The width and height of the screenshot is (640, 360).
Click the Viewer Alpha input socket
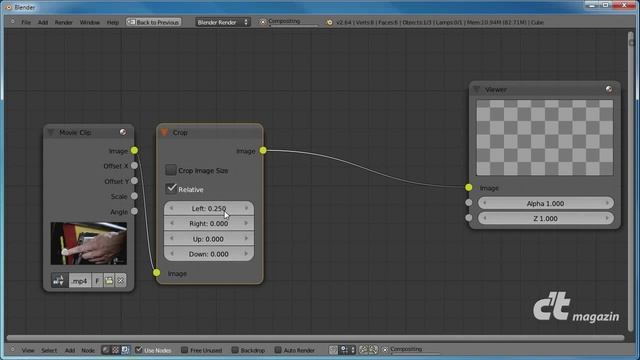(x=469, y=202)
